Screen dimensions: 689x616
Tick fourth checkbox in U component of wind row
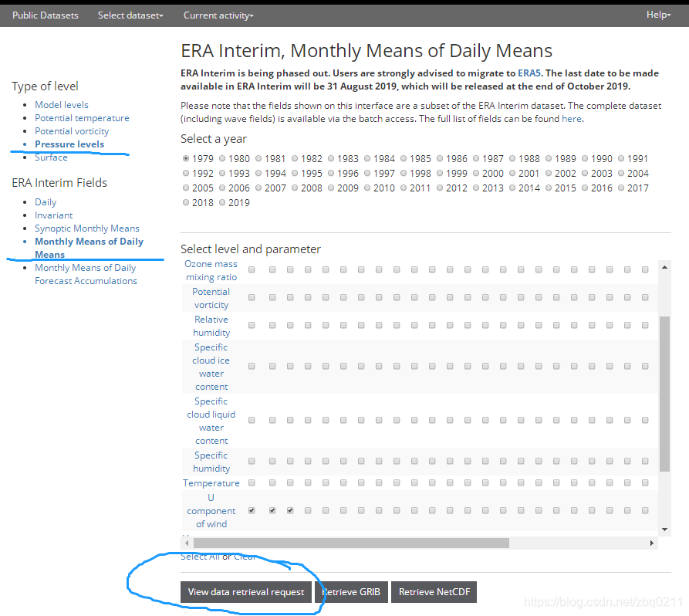pyautogui.click(x=308, y=510)
